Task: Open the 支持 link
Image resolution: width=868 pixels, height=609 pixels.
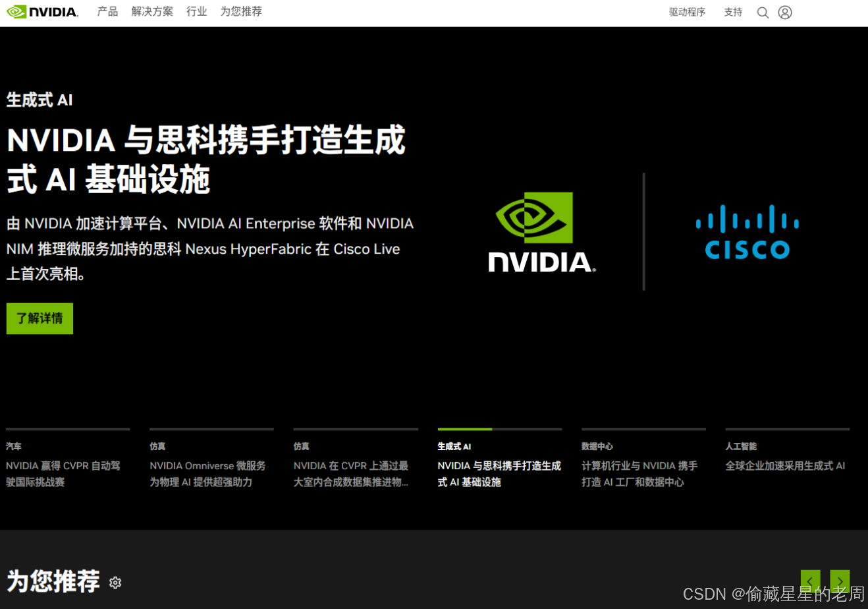Action: pos(732,12)
